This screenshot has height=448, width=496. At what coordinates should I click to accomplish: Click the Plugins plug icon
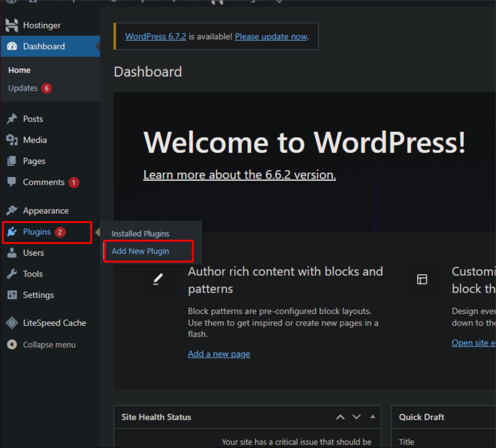(x=12, y=232)
